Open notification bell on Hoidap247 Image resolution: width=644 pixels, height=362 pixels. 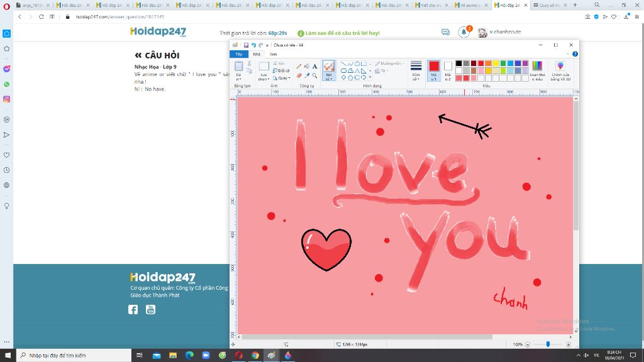(x=464, y=31)
